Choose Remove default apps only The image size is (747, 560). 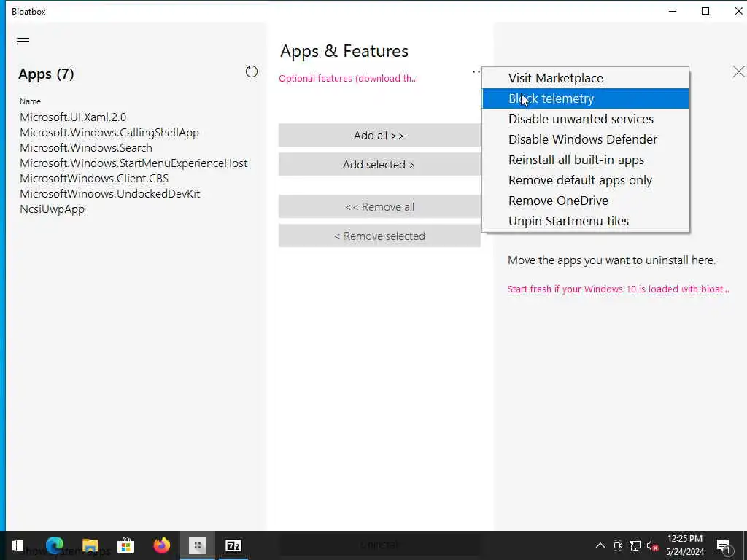[586, 181]
